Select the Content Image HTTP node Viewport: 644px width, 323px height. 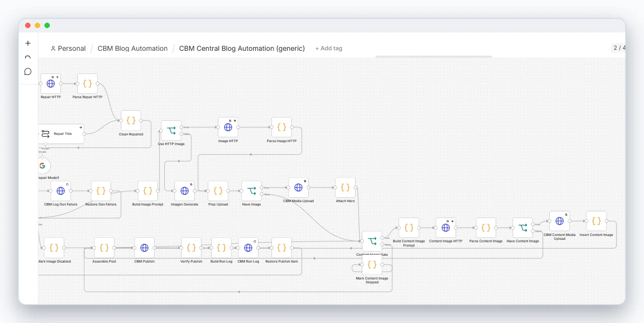point(446,228)
